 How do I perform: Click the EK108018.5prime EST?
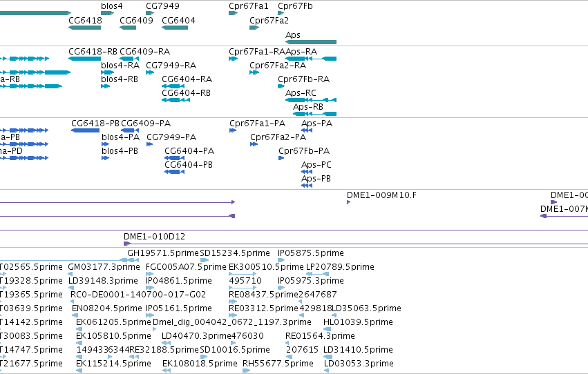pyautogui.click(x=167, y=371)
